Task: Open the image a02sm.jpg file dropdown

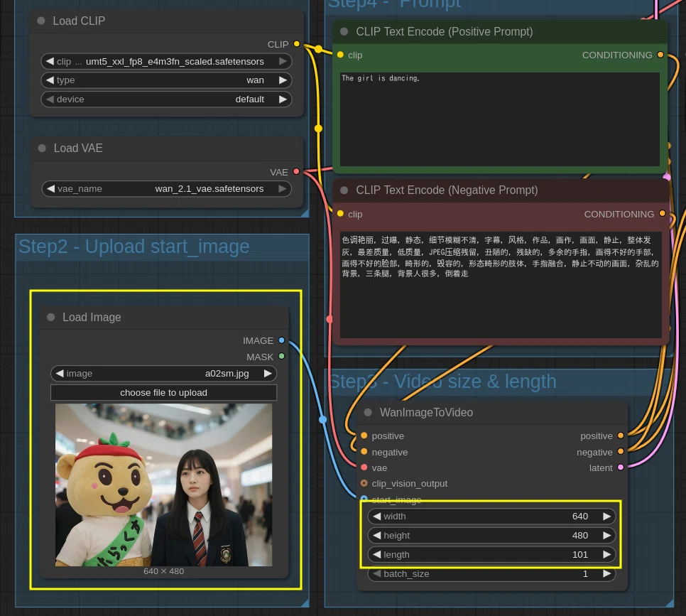Action: pos(163,374)
